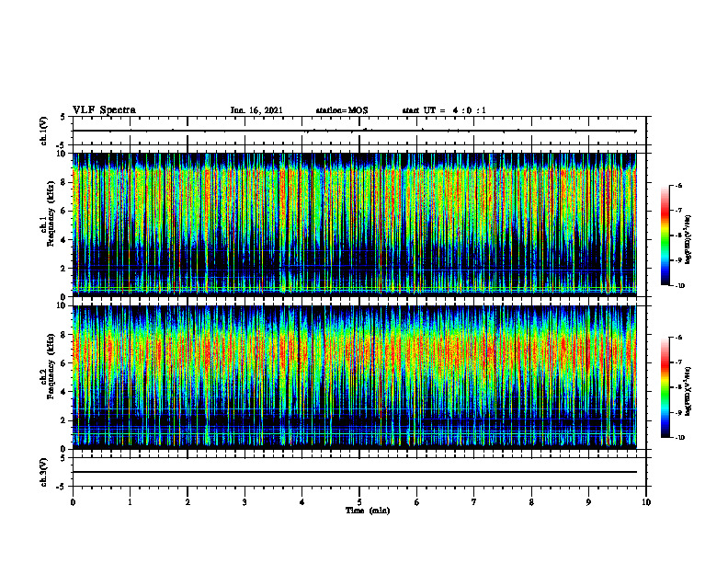Click the '0' tick label on the time axis
The width and height of the screenshot is (728, 563).
pyautogui.click(x=73, y=502)
